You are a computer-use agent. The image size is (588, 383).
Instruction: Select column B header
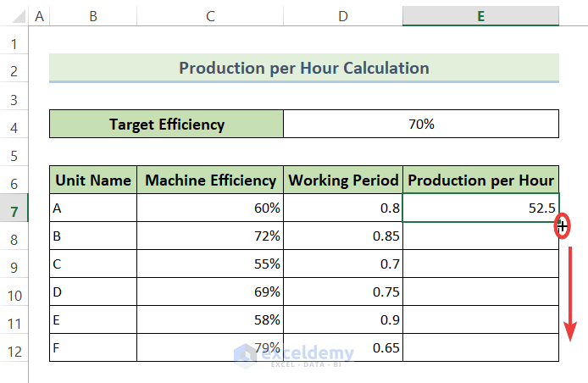click(x=92, y=16)
